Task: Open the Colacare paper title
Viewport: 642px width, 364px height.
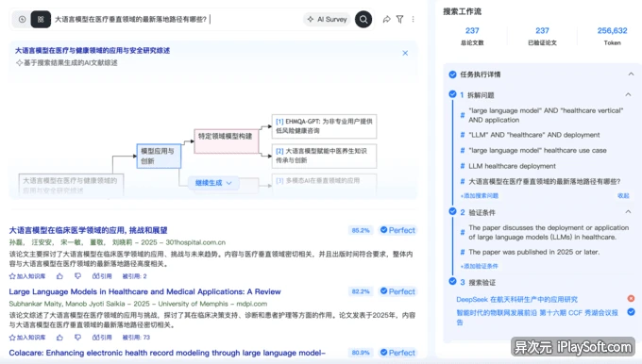Action: coord(167,353)
